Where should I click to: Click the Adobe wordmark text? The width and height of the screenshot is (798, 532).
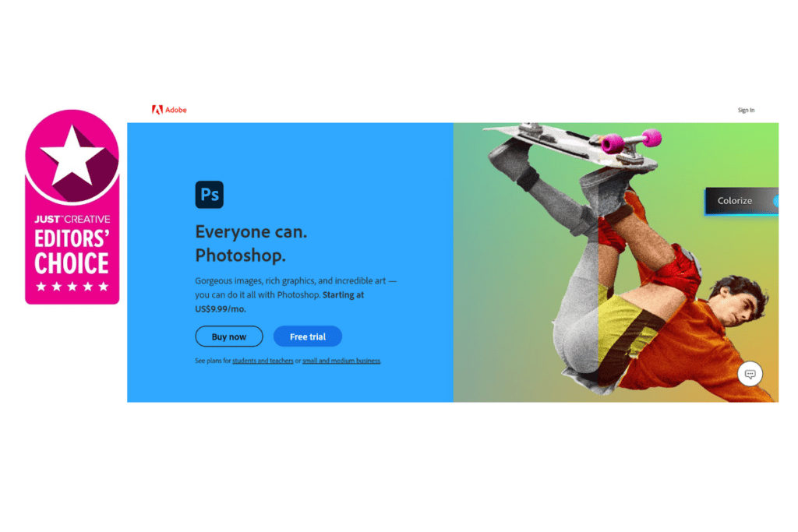[176, 110]
